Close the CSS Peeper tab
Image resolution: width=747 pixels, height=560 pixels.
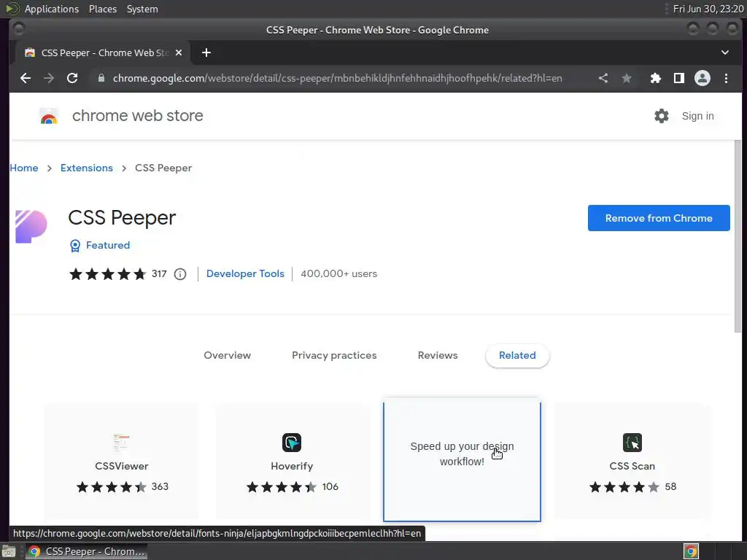pos(179,52)
